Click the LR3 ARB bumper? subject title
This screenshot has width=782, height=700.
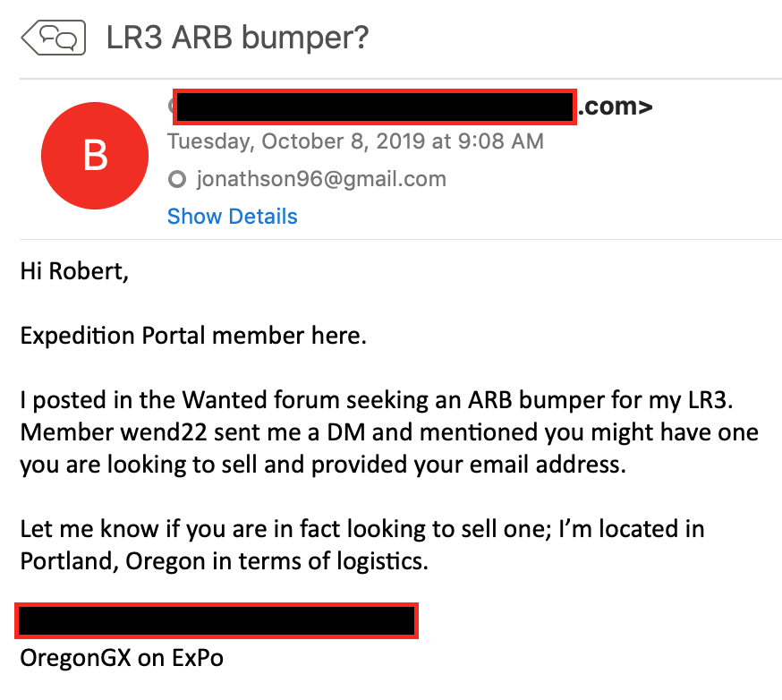point(237,38)
